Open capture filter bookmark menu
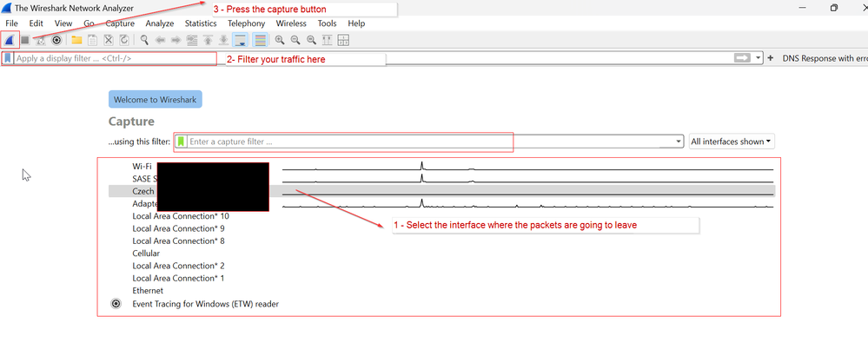This screenshot has width=868, height=356. coord(181,142)
